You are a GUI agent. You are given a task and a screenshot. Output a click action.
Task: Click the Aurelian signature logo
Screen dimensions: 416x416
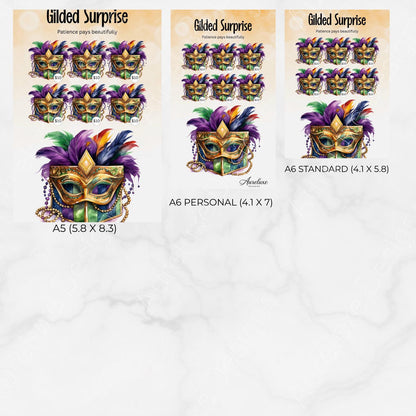pos(253,182)
